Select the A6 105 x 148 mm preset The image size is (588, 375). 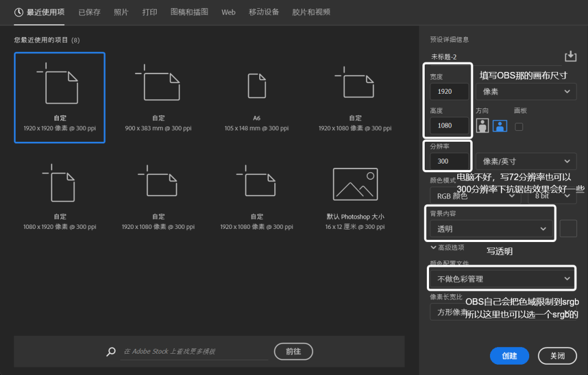(x=257, y=98)
